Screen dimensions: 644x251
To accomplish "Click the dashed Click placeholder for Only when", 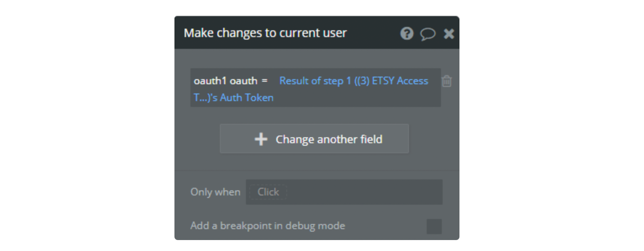I will click(268, 192).
